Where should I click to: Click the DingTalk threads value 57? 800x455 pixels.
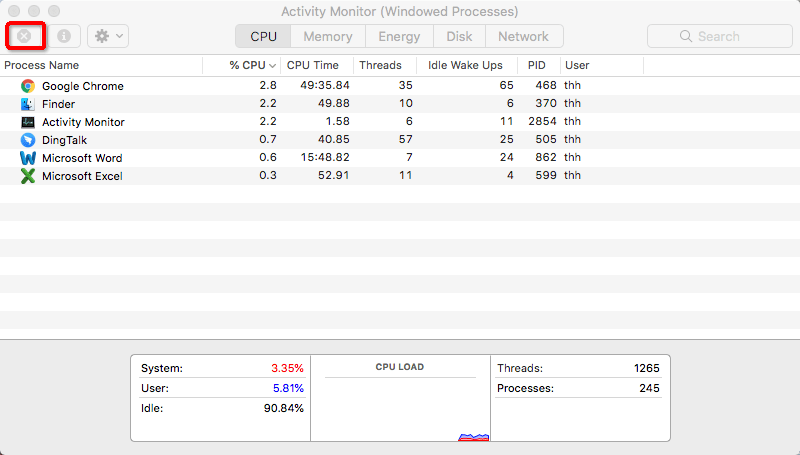point(406,139)
